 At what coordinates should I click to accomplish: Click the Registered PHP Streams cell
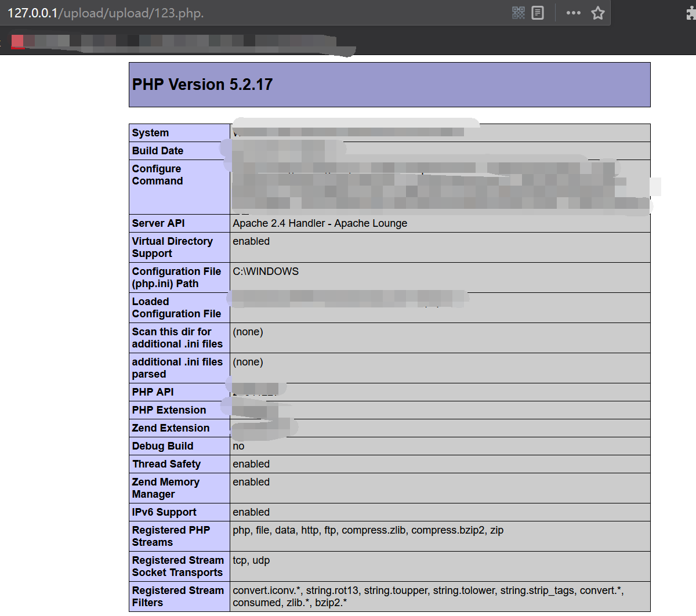pyautogui.click(x=171, y=536)
